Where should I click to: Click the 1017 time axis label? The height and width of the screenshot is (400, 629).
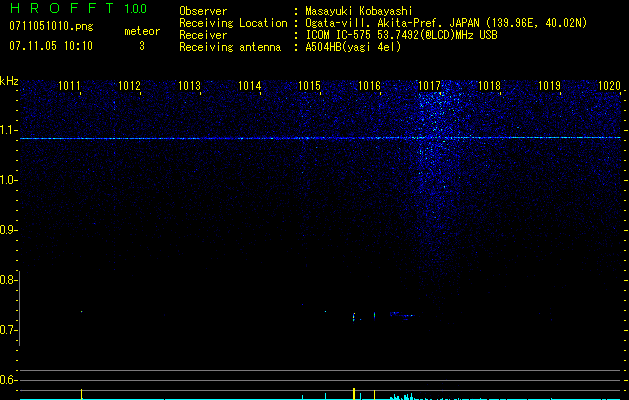429,86
